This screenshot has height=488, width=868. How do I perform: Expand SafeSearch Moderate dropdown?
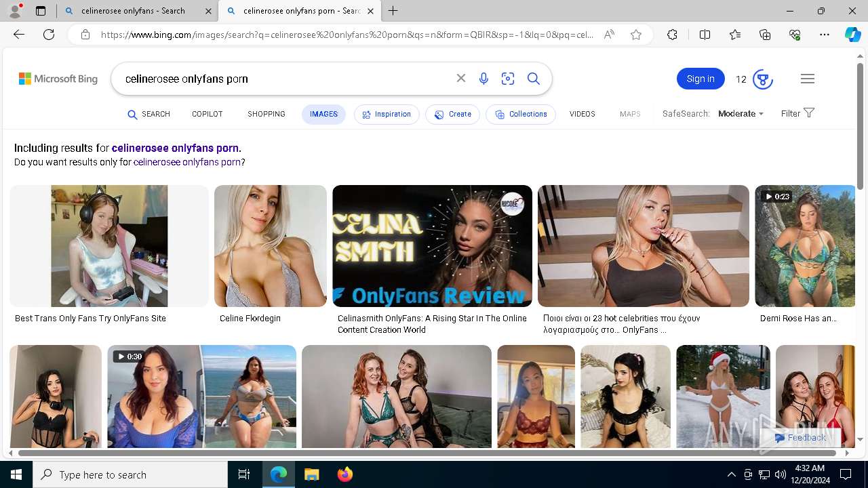click(x=741, y=114)
